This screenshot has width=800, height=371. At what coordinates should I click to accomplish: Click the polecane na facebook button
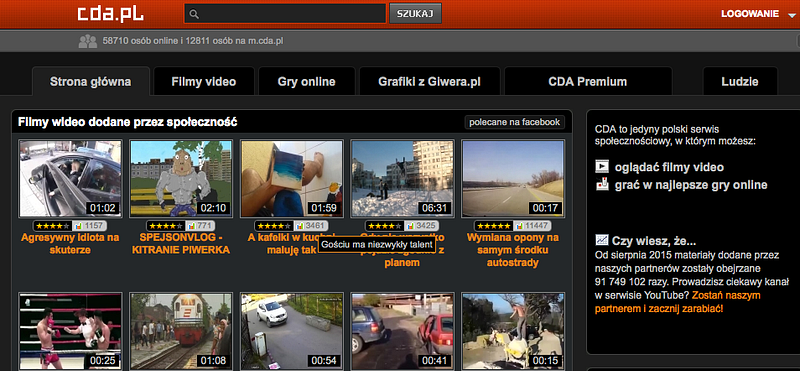[x=515, y=122]
